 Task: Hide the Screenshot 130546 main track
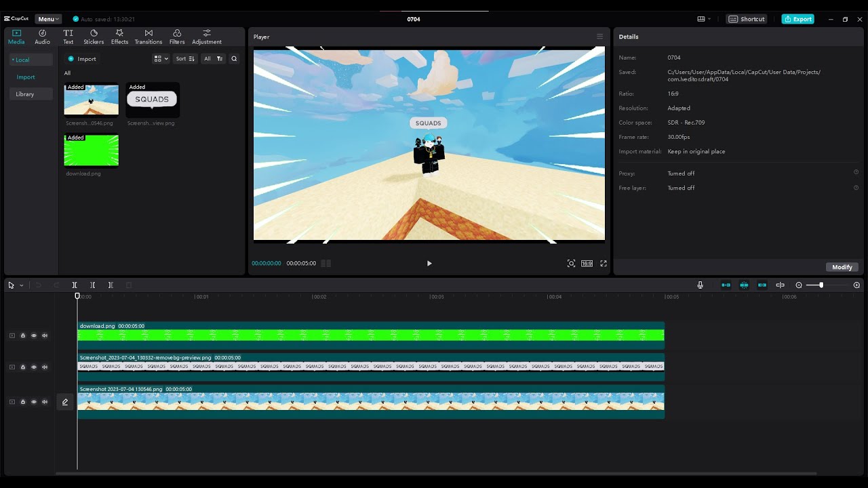pyautogui.click(x=34, y=402)
